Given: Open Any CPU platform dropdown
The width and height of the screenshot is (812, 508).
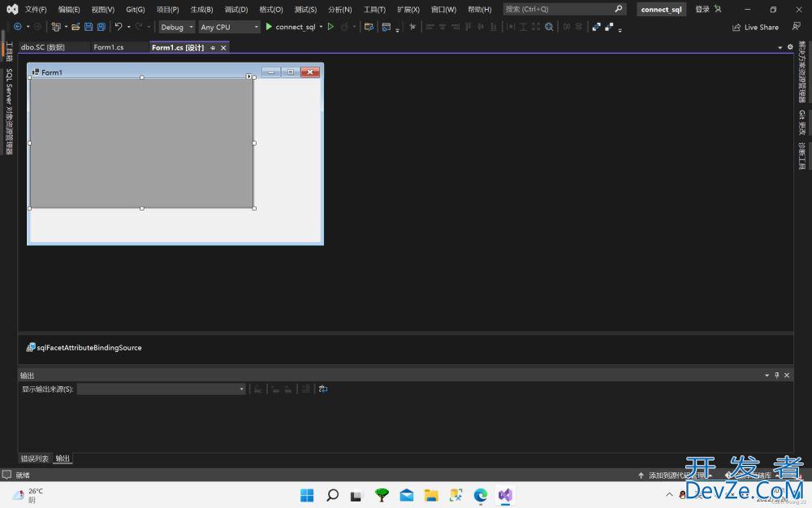Looking at the screenshot, I should pyautogui.click(x=230, y=27).
